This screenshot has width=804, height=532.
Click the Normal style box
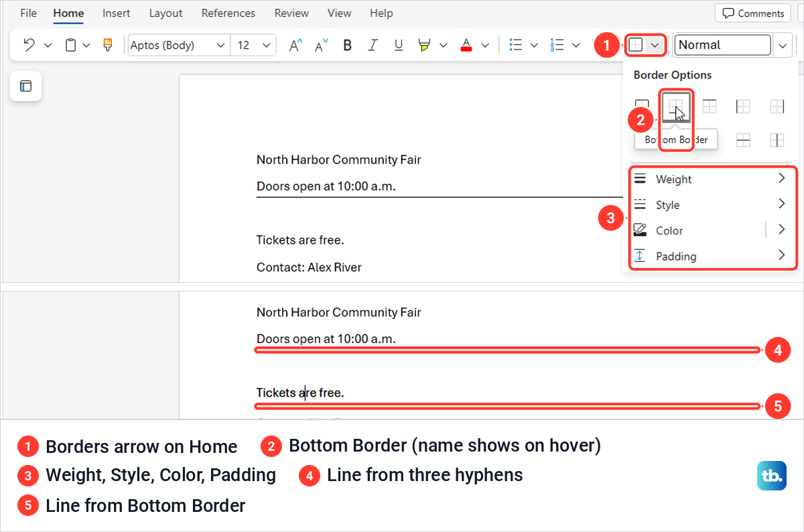click(x=722, y=45)
